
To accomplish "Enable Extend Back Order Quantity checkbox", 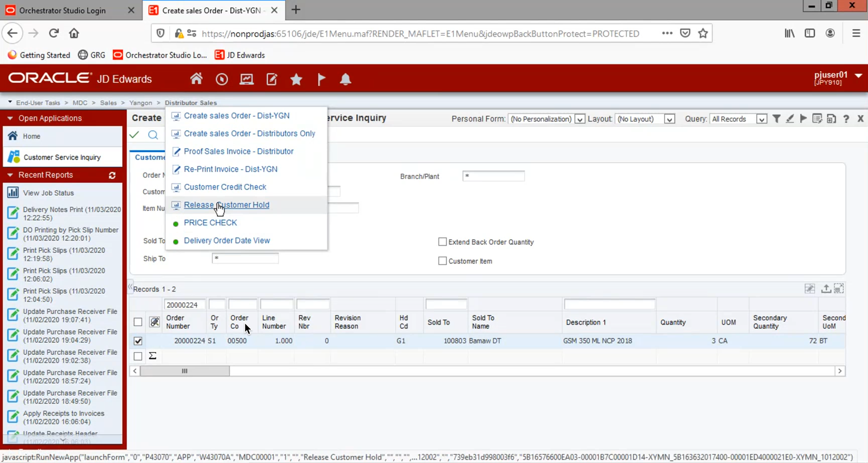I will [x=442, y=242].
